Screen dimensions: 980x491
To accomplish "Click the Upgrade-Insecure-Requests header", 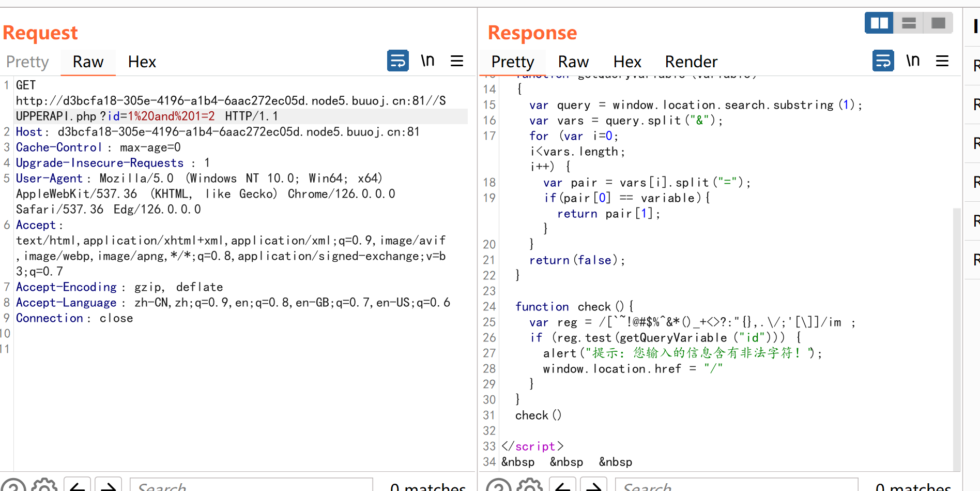I will (100, 163).
